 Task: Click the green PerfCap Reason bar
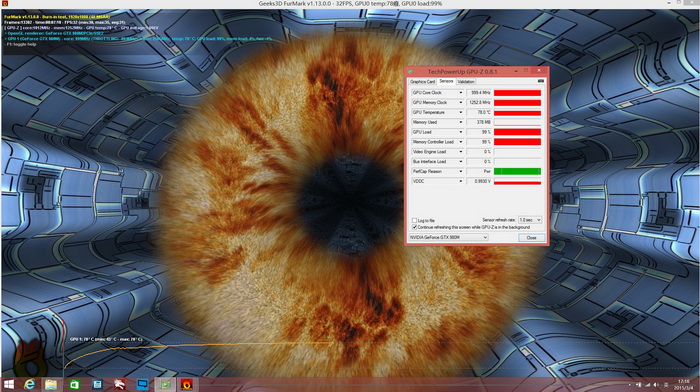coord(517,171)
